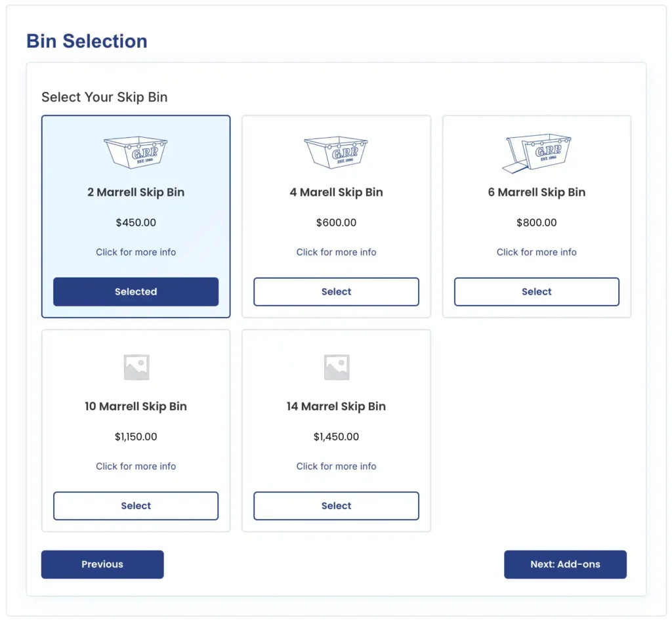672x622 pixels.
Task: Click the 14 Marrel Skip Bin title
Action: 336,407
